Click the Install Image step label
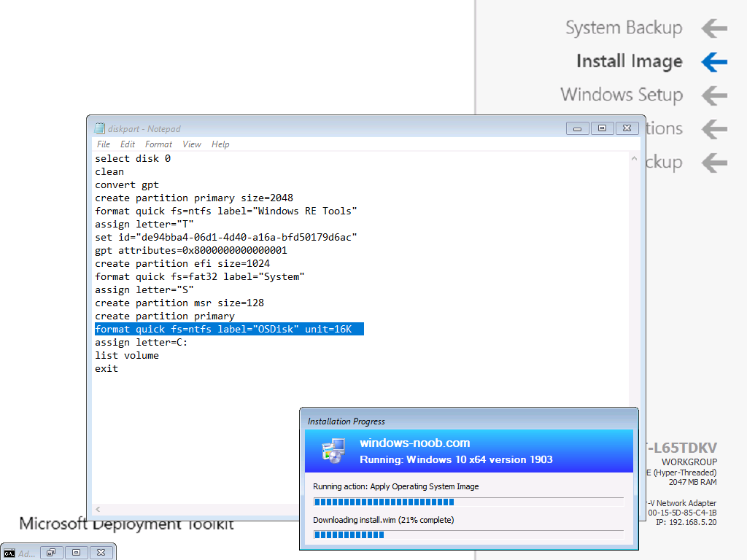This screenshot has width=747, height=560. tap(630, 61)
